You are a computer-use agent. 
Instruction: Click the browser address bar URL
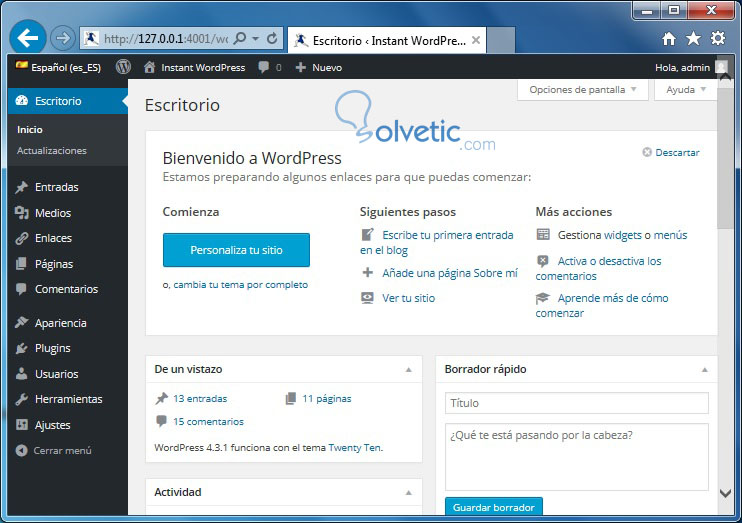point(166,39)
